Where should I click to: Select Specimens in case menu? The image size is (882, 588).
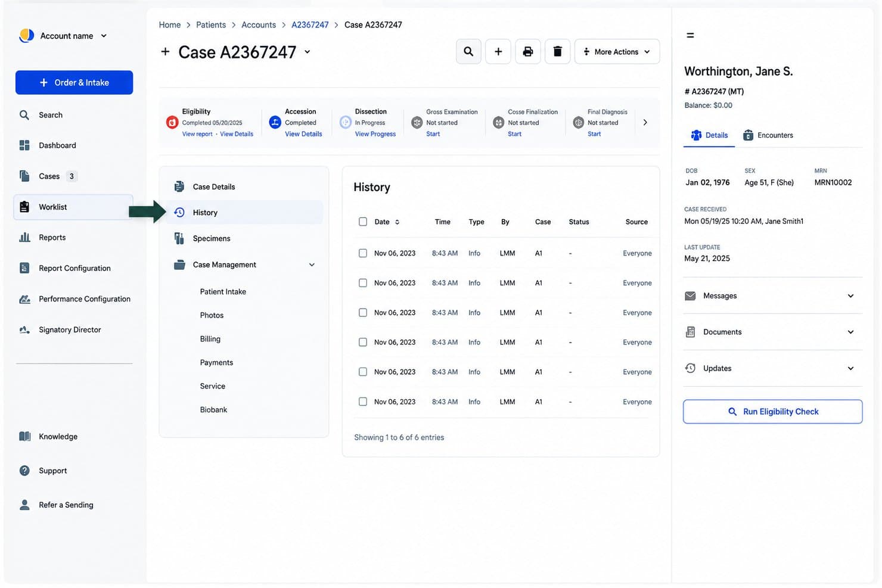[246, 238]
